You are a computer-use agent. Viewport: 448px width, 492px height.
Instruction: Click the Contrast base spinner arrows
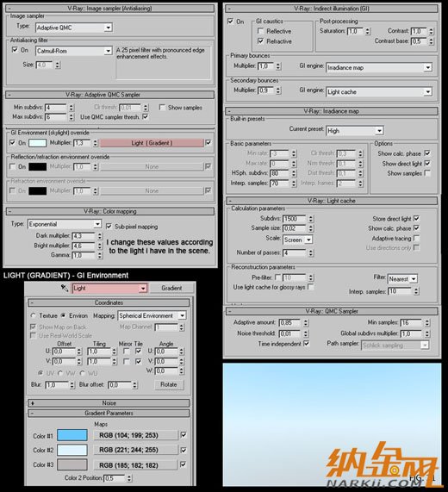tap(432, 41)
